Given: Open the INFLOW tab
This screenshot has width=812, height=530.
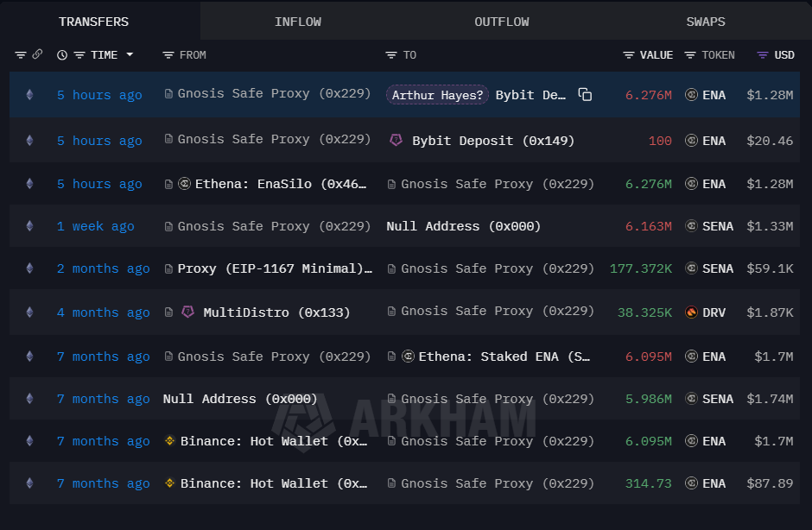Looking at the screenshot, I should [298, 22].
